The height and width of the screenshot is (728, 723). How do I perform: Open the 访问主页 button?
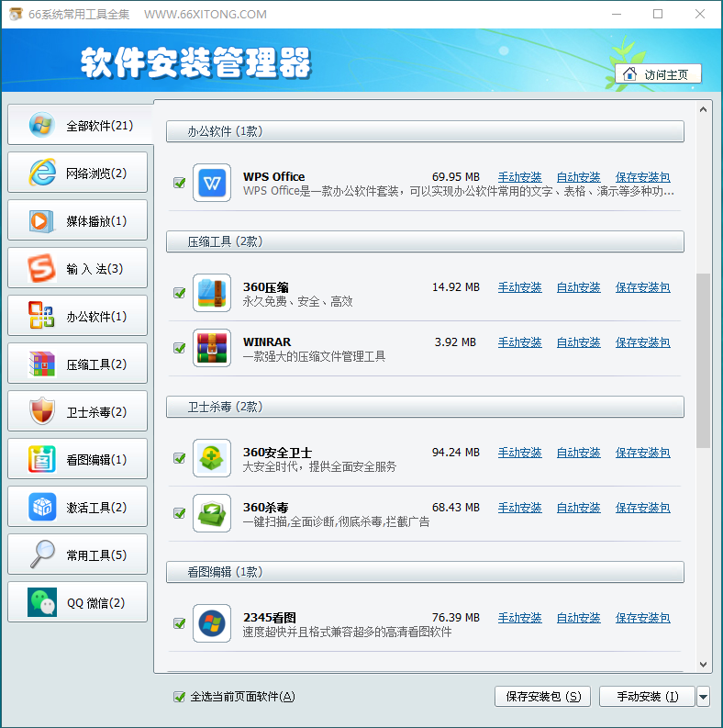tap(658, 73)
